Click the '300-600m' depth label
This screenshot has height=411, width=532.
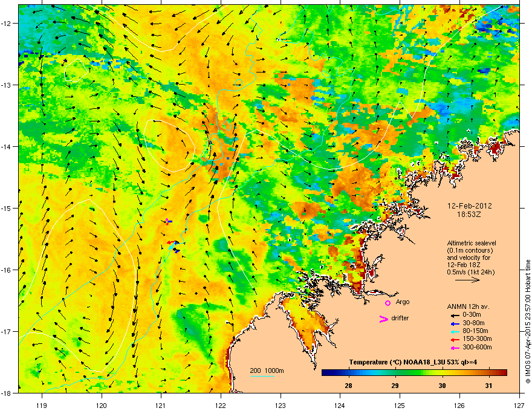pyautogui.click(x=478, y=347)
